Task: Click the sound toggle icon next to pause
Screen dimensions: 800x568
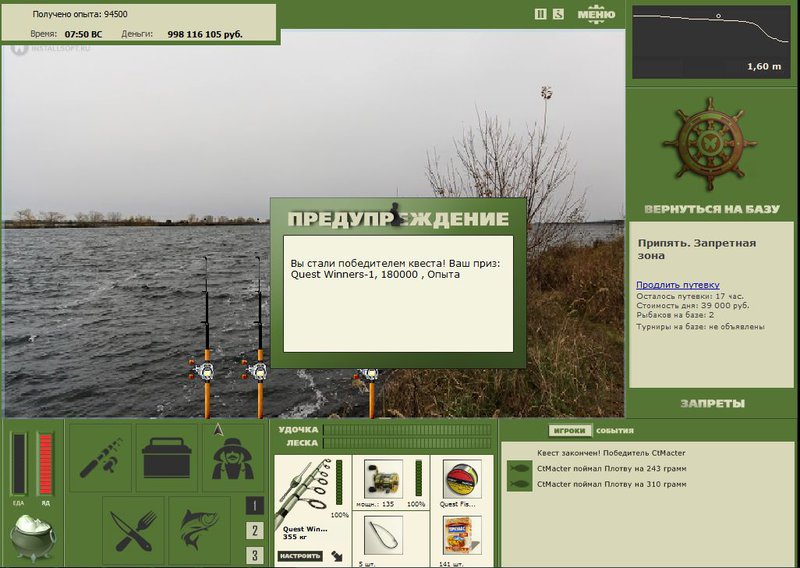Action: point(558,14)
